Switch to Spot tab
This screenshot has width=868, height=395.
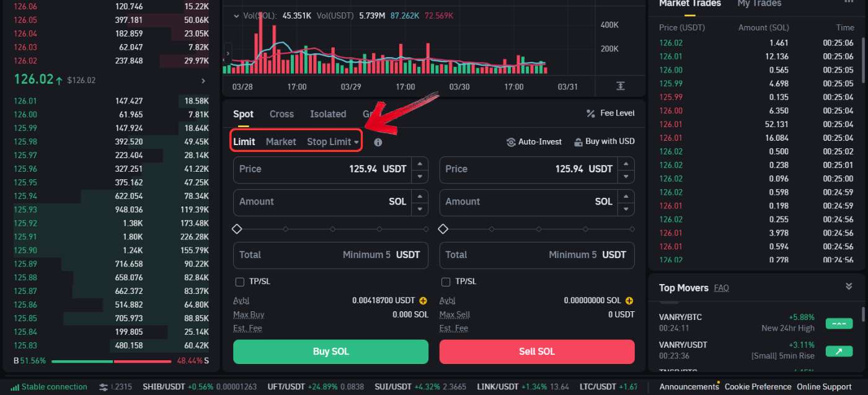pyautogui.click(x=243, y=114)
